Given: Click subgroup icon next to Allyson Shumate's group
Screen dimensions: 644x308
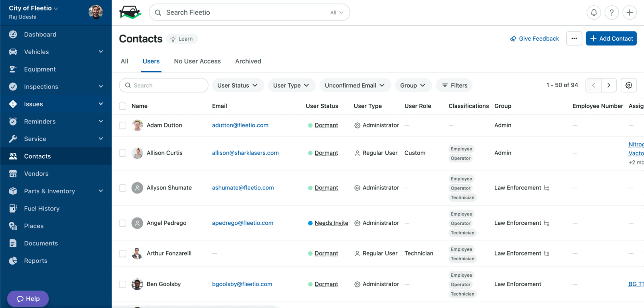Looking at the screenshot, I should point(546,188).
